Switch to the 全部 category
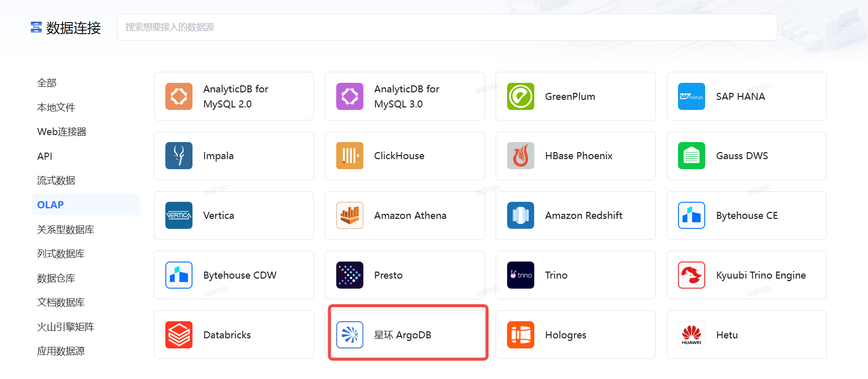 point(47,83)
